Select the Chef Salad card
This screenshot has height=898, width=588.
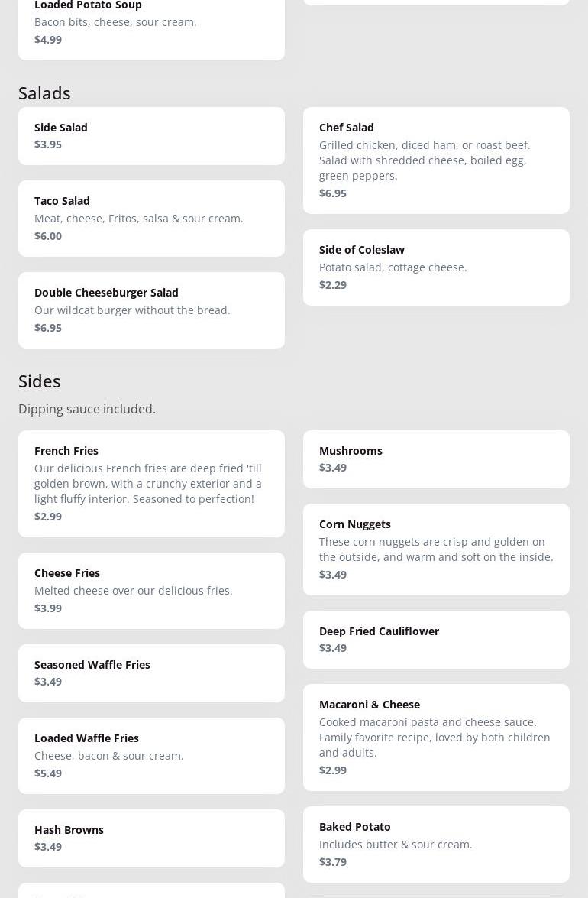click(x=436, y=160)
